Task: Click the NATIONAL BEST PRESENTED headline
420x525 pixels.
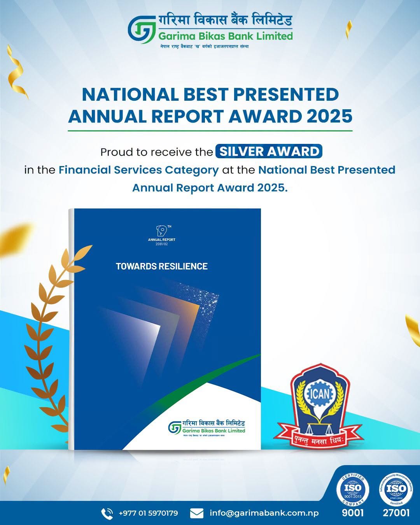Action: (210, 94)
